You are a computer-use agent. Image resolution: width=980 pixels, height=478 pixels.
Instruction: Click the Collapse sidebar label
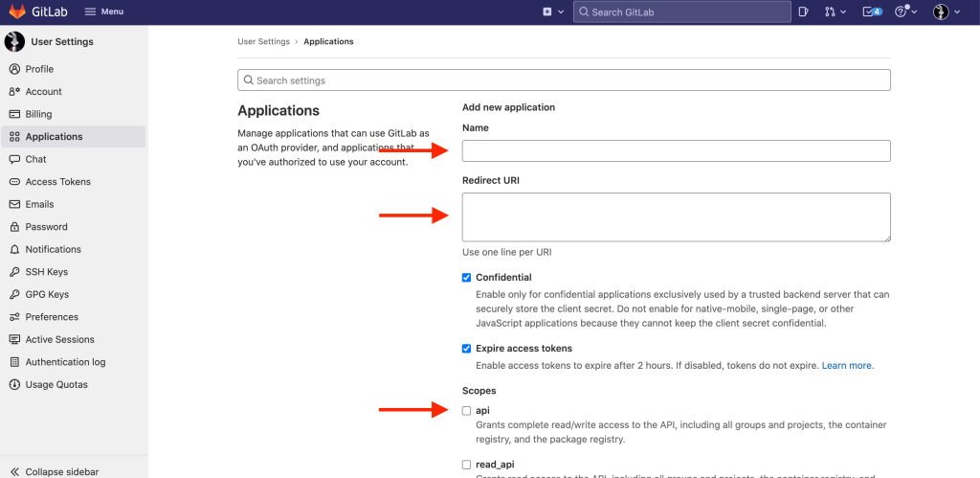click(62, 471)
